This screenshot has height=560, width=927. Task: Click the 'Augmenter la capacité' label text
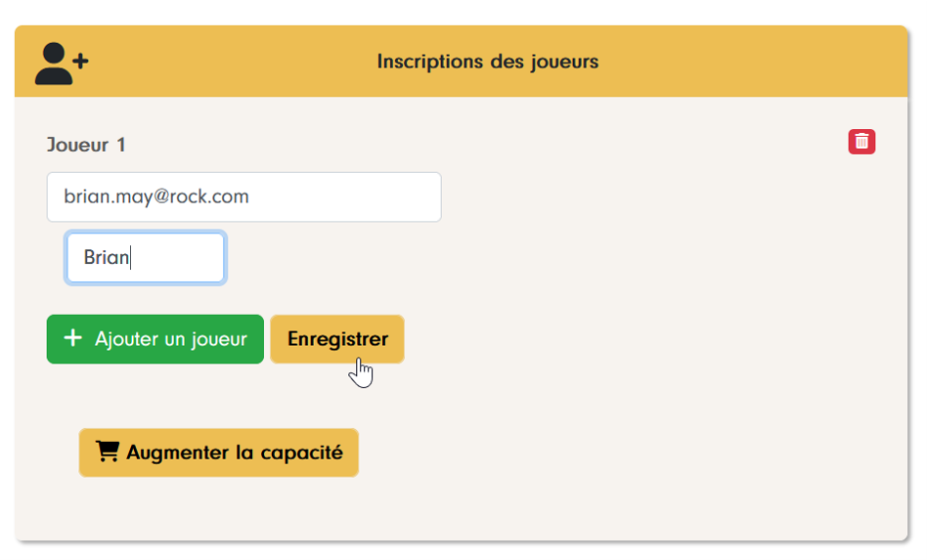234,452
